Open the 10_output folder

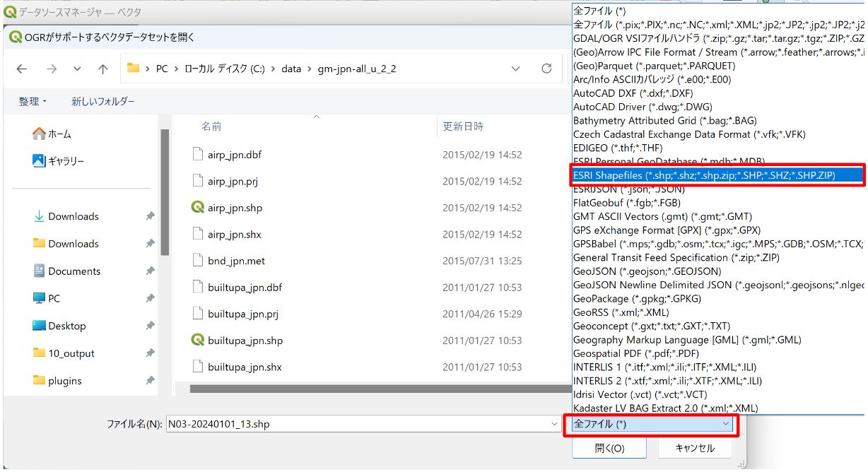[64, 353]
